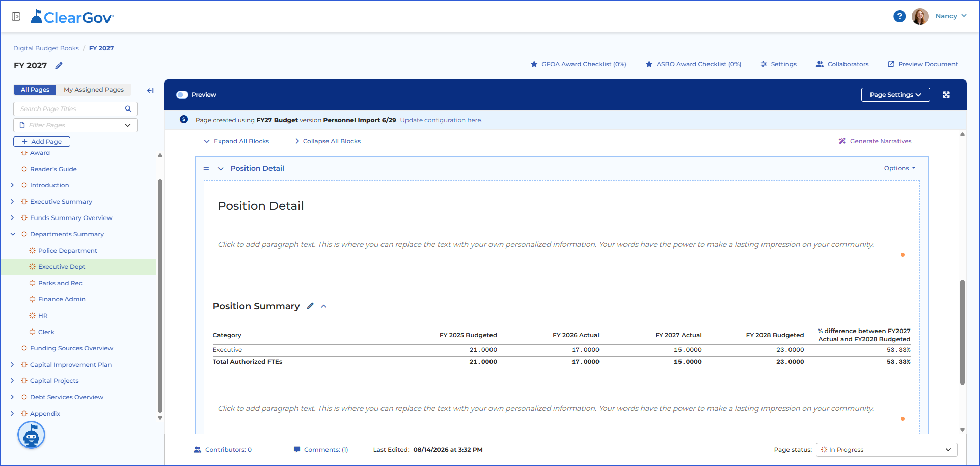Click the Generate Narratives magic wand icon
This screenshot has height=466, width=980.
pos(842,141)
